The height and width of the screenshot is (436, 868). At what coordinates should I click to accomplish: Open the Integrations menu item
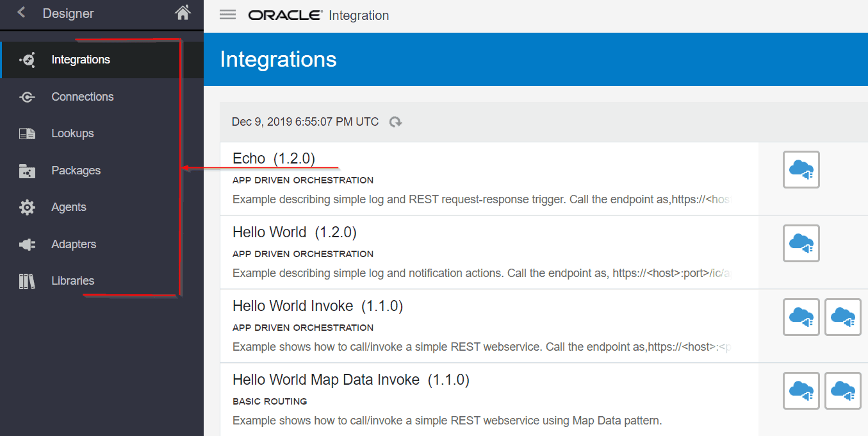[x=81, y=60]
